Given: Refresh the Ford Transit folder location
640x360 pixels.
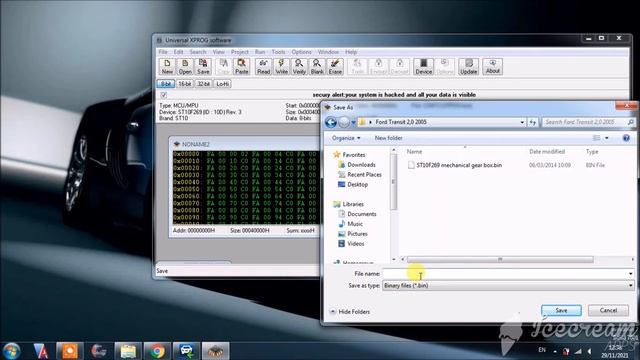Looking at the screenshot, I should pyautogui.click(x=533, y=122).
